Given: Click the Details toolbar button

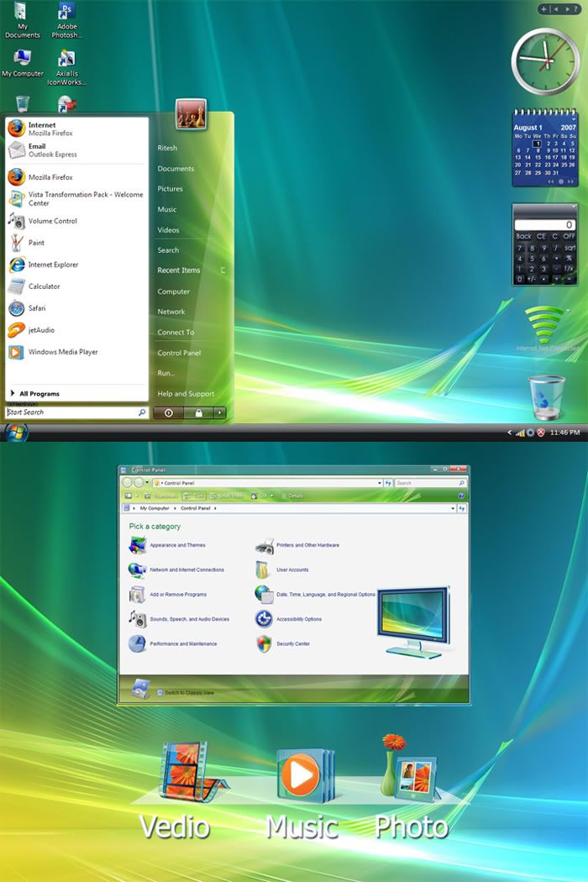Looking at the screenshot, I should pos(292,496).
